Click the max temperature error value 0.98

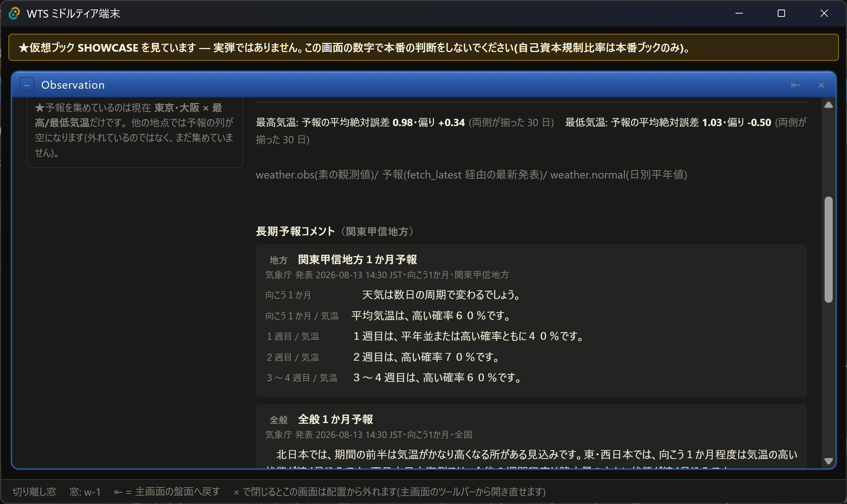(403, 122)
